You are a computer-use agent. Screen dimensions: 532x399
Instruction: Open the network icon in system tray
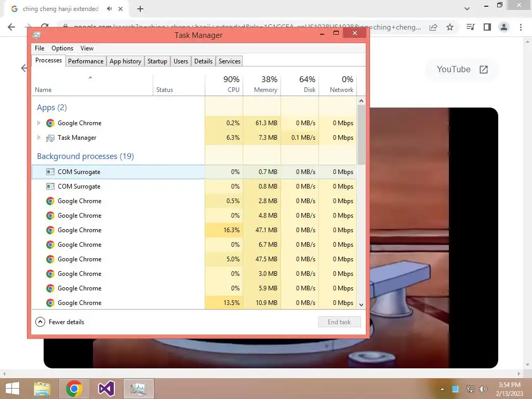[470, 389]
